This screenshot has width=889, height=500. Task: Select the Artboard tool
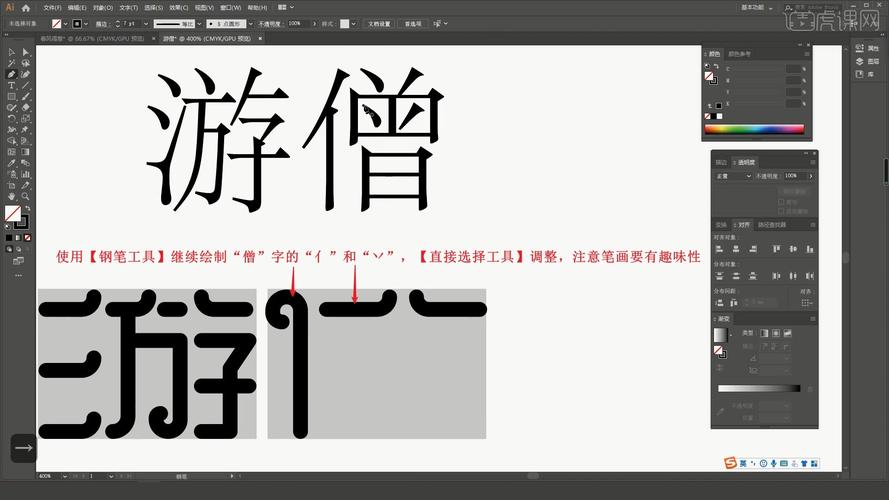(x=11, y=185)
